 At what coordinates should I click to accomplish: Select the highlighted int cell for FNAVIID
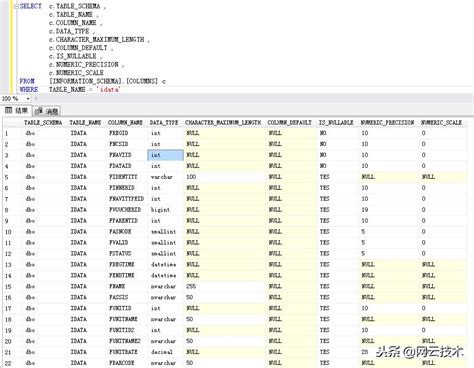(165, 155)
